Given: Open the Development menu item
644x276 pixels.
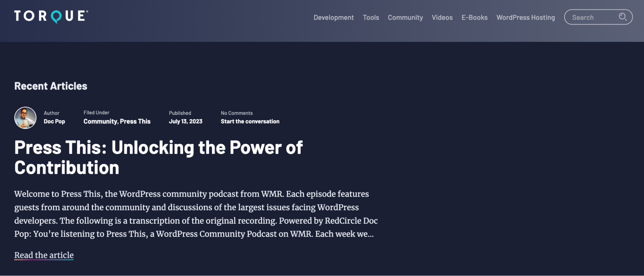Looking at the screenshot, I should (333, 17).
